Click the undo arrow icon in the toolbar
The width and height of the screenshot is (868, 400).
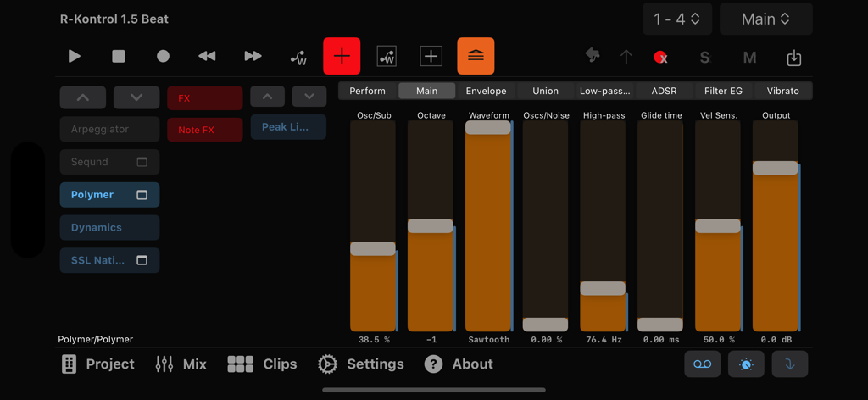(x=593, y=56)
